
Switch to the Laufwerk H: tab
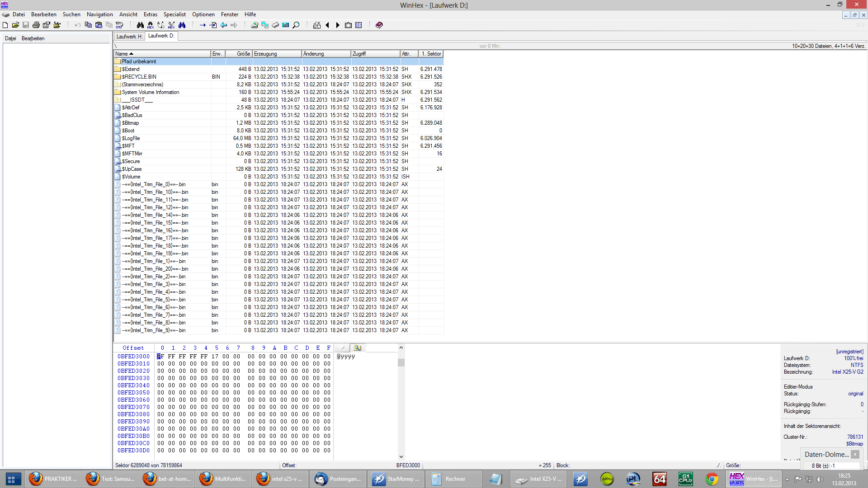click(129, 37)
